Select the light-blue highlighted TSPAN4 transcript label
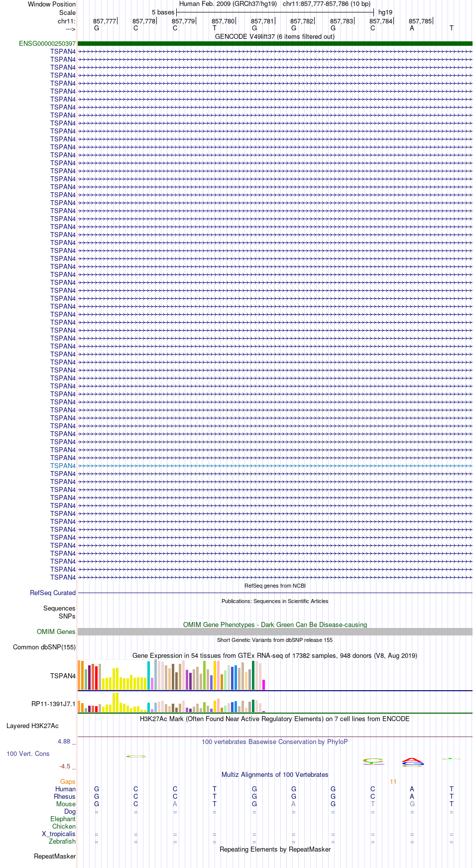Screen dimensions: 473x868 63,466
